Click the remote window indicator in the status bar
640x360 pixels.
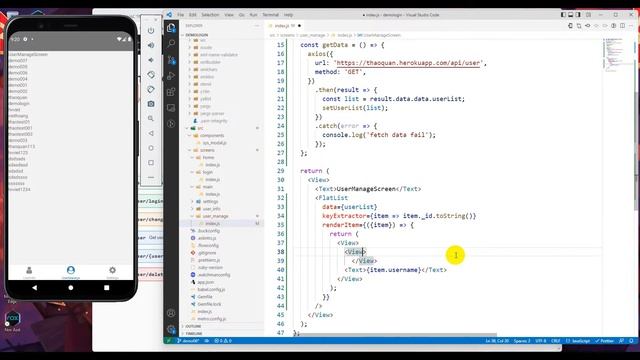tap(168, 340)
